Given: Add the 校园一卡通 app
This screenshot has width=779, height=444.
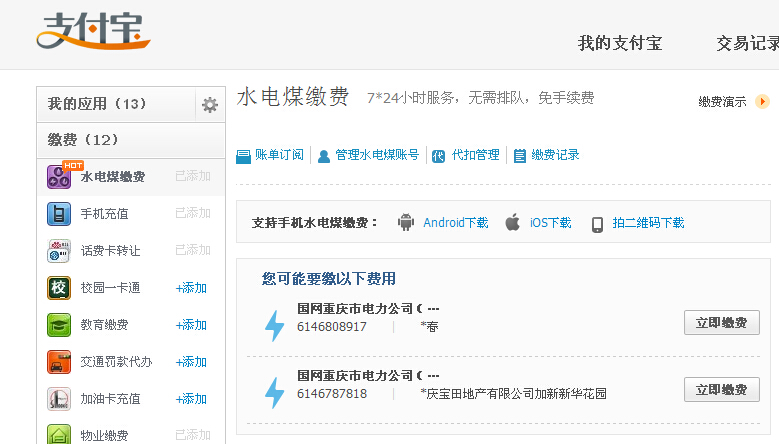Looking at the screenshot, I should 191,288.
